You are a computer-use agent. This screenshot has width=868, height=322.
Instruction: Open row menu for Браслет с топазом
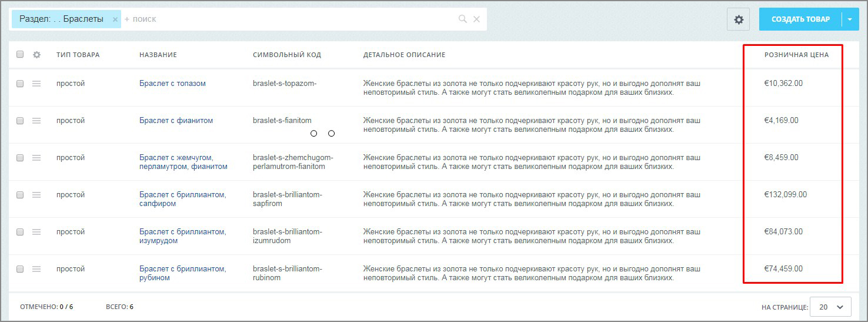(x=36, y=84)
